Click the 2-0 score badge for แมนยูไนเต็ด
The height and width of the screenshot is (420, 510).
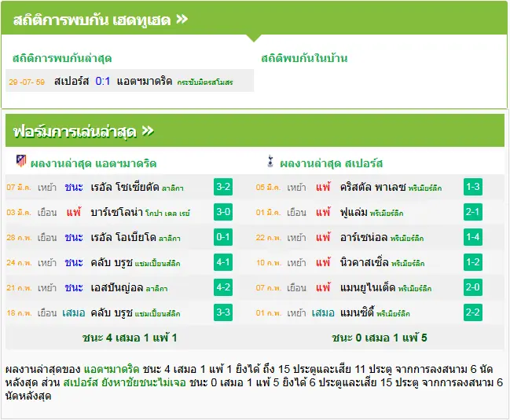coord(473,287)
